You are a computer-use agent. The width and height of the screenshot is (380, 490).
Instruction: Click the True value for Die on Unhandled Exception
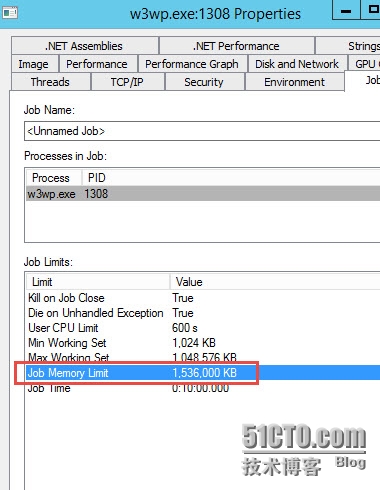[183, 313]
